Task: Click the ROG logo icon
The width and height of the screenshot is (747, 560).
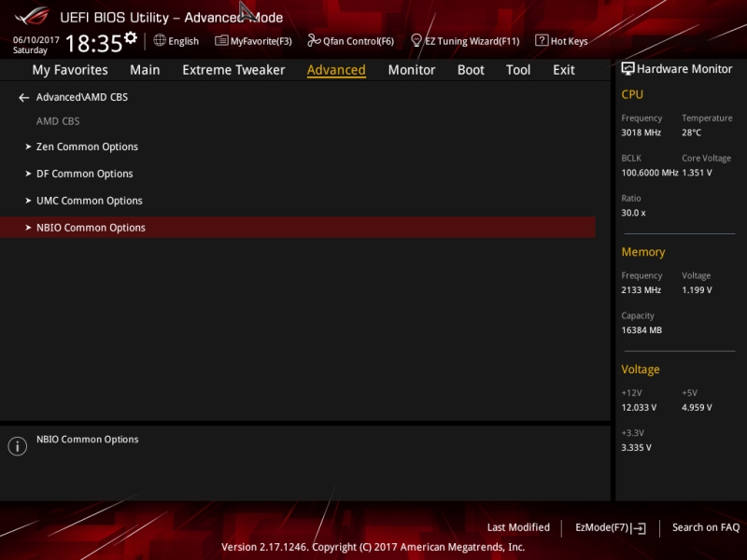Action: coord(32,16)
